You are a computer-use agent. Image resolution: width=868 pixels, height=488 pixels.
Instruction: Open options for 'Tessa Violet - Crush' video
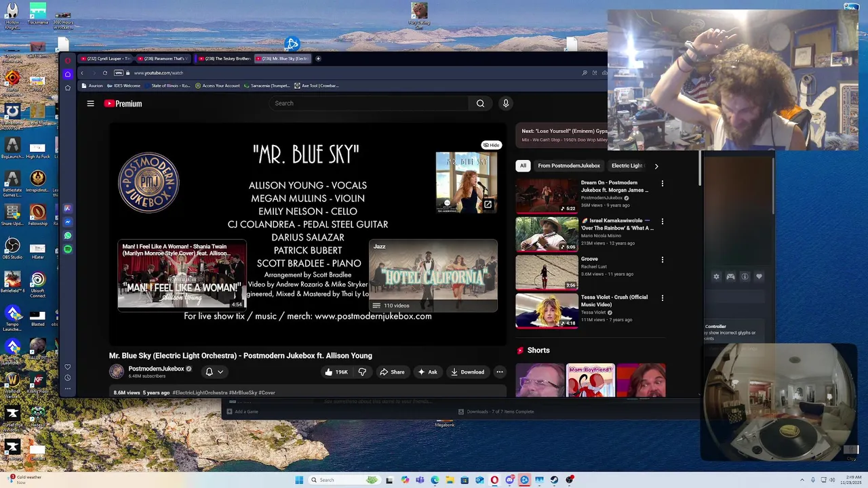663,298
